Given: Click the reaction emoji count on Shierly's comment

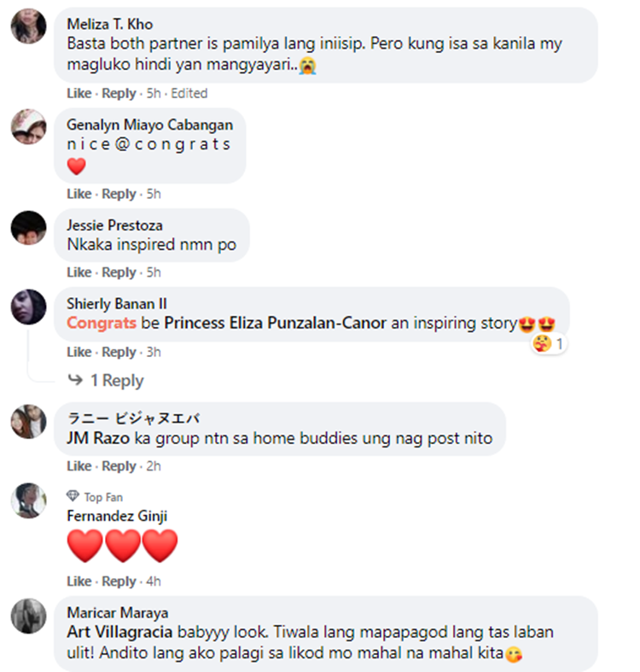Looking at the screenshot, I should tap(549, 344).
